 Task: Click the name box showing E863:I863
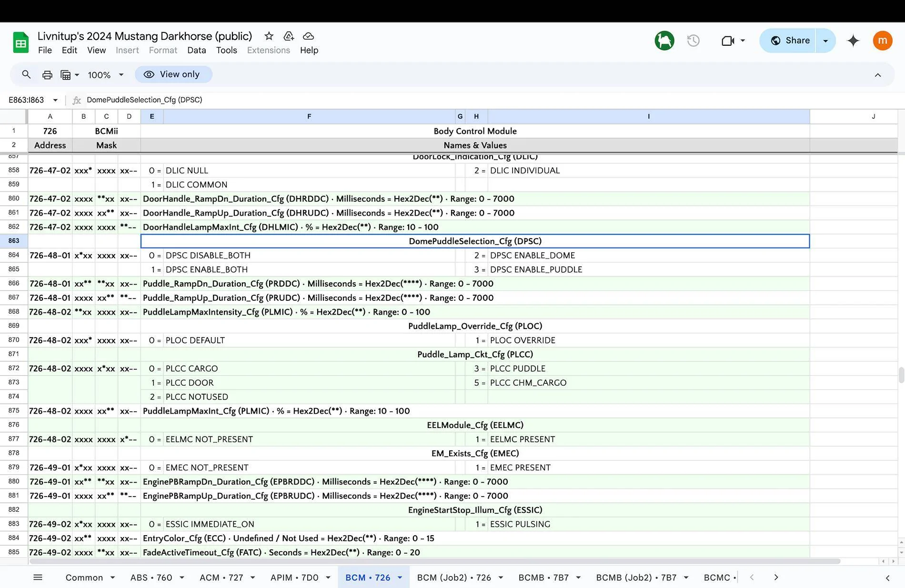(x=27, y=100)
